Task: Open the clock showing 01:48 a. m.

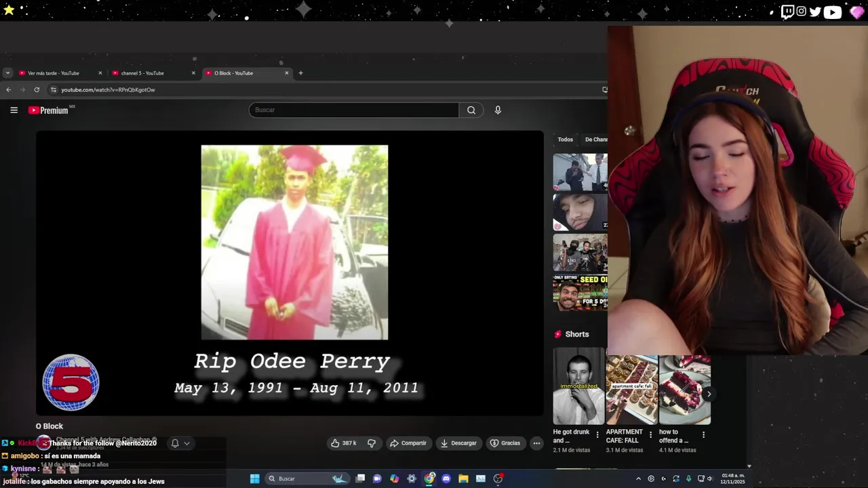Action: click(733, 479)
